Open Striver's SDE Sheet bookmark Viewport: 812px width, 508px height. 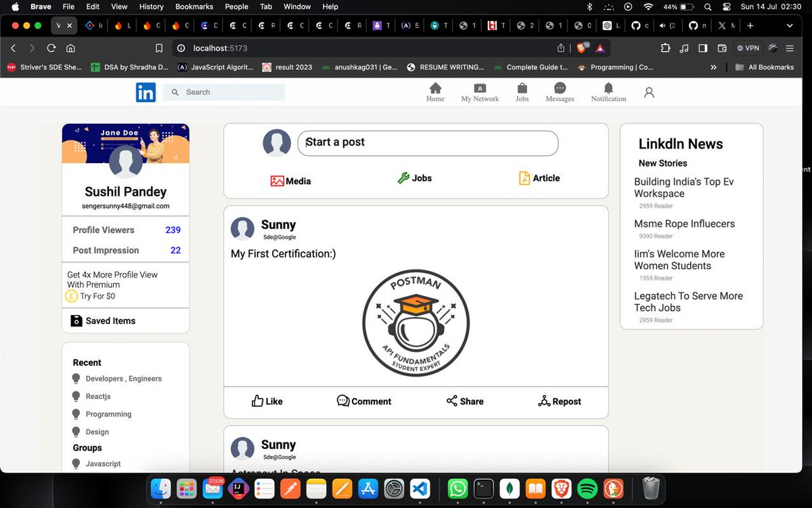coord(44,67)
